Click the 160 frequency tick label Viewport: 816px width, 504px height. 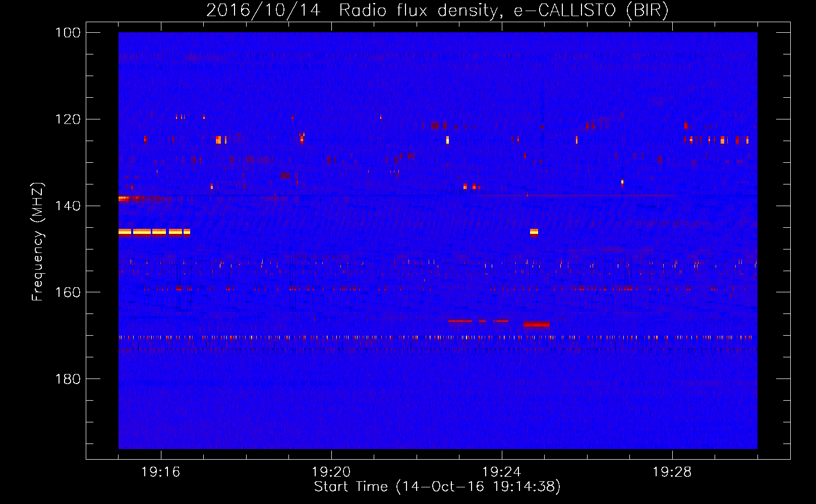68,292
